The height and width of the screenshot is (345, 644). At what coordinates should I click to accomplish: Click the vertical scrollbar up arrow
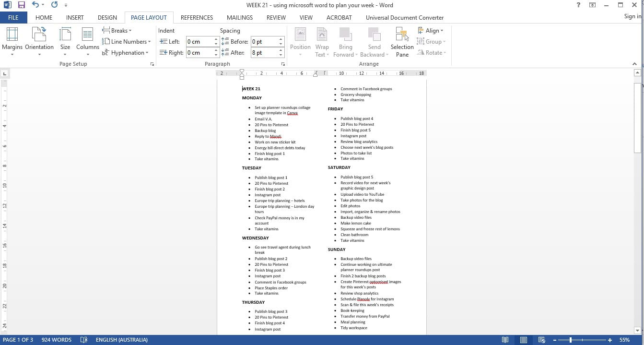coord(637,73)
